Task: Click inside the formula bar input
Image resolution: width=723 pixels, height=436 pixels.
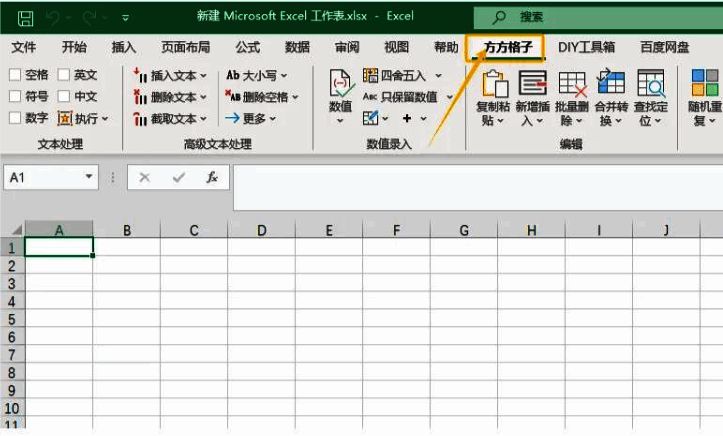Action: click(x=478, y=188)
